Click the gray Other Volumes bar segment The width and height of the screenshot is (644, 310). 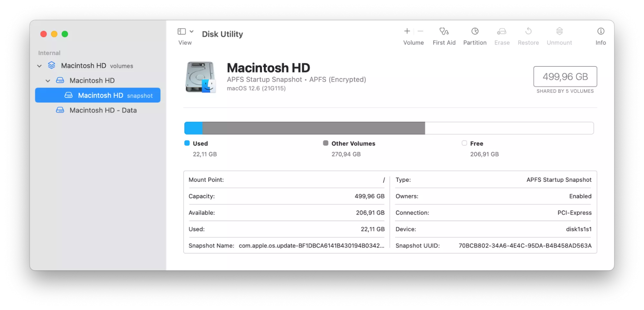pyautogui.click(x=314, y=128)
